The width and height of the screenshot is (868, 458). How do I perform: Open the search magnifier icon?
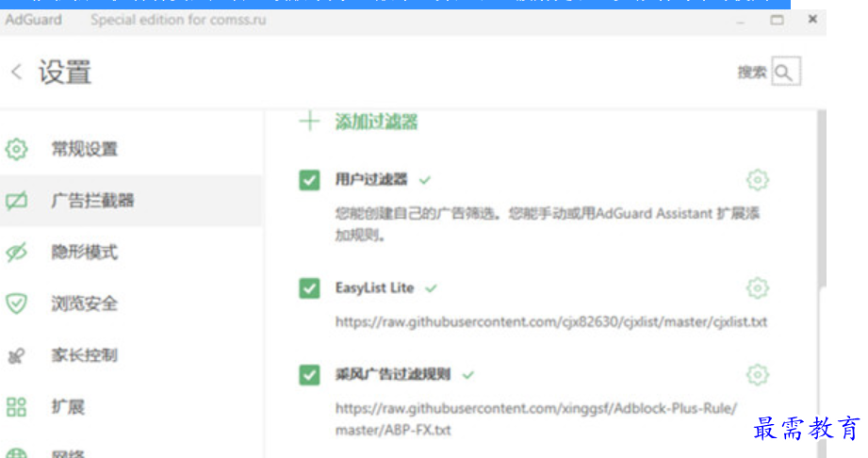[784, 72]
